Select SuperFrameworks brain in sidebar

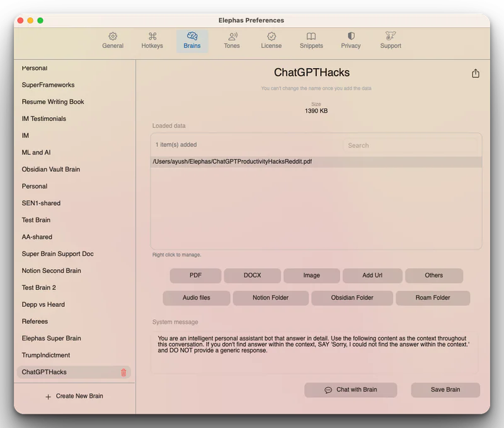[x=49, y=85]
